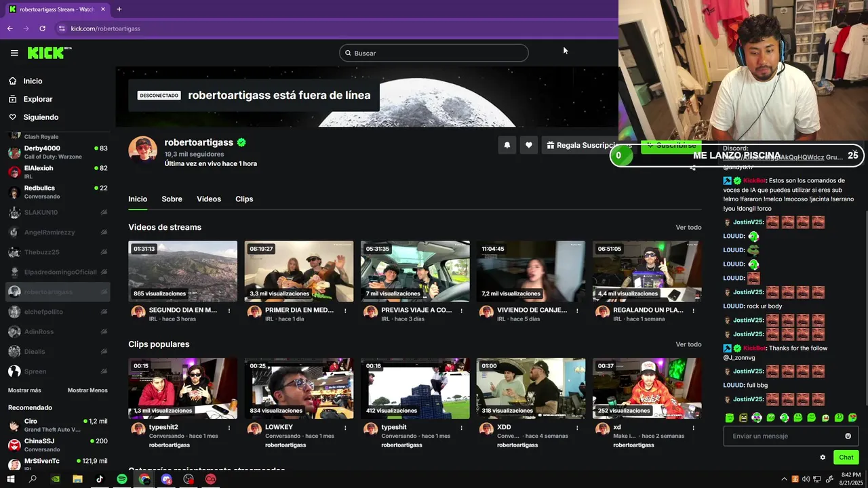Click the first green quick emote
This screenshot has width=868, height=488.
tap(730, 418)
